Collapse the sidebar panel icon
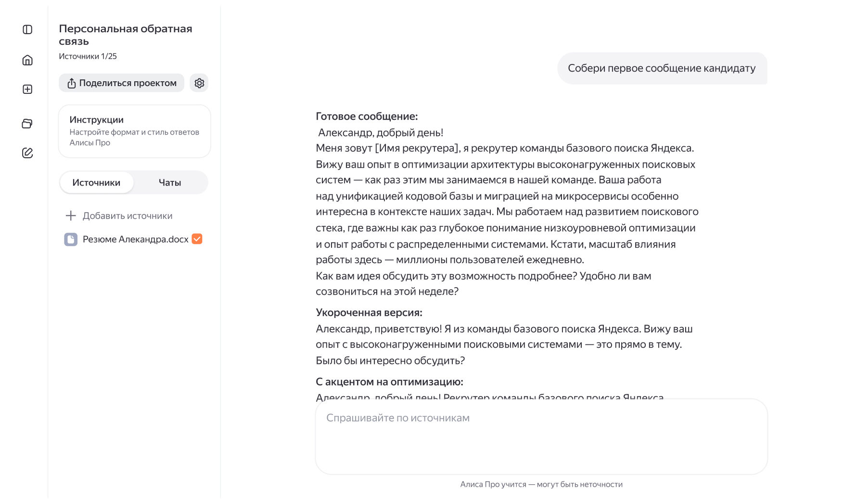This screenshot has width=868, height=504. 27,30
